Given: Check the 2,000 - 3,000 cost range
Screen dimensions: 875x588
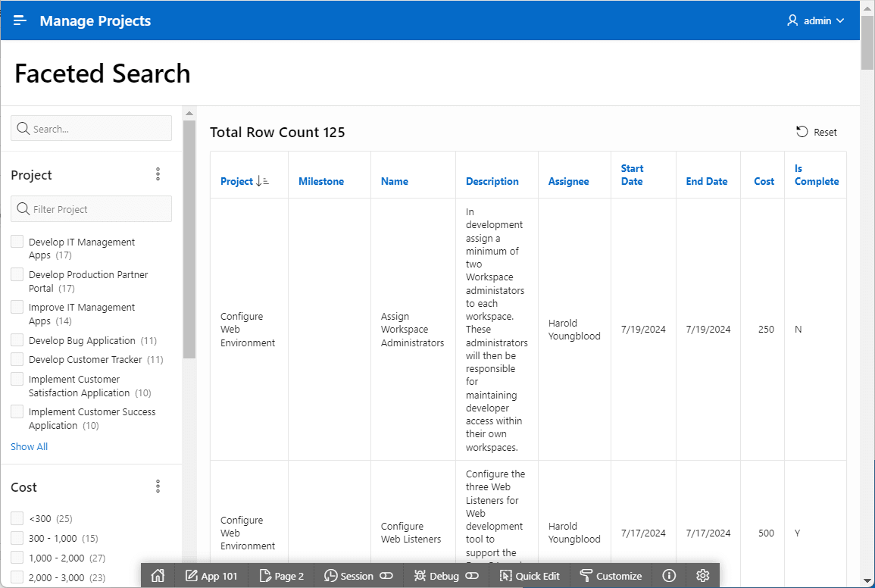Looking at the screenshot, I should pos(17,577).
